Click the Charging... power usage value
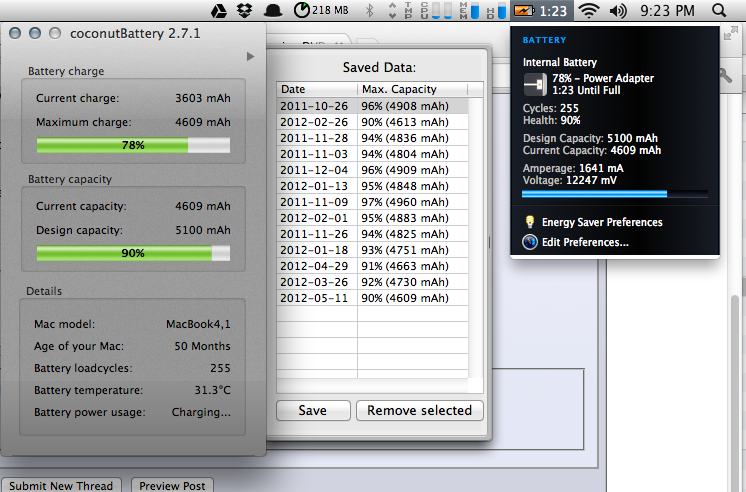Viewport: 746px width, 492px height. pyautogui.click(x=201, y=412)
